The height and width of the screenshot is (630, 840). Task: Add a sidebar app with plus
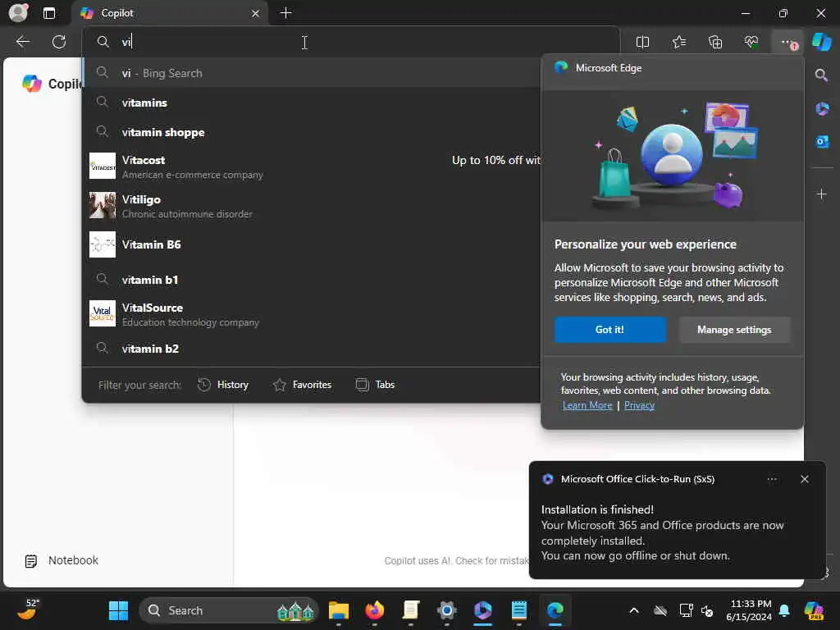[x=821, y=194]
